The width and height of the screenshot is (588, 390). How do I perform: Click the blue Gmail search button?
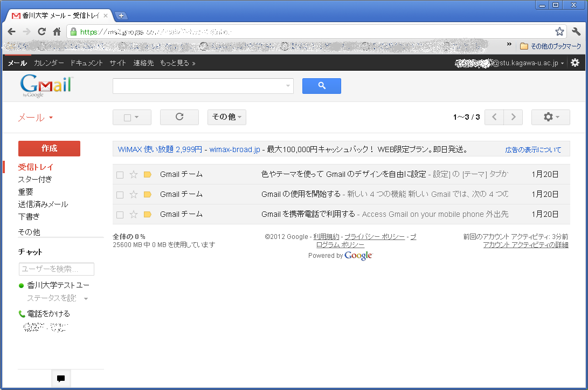click(x=321, y=86)
